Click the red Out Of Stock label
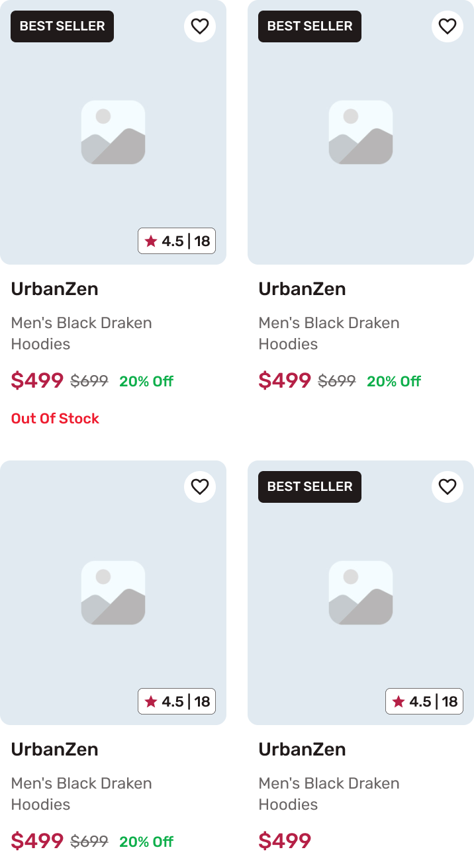The image size is (474, 868). pyautogui.click(x=55, y=419)
